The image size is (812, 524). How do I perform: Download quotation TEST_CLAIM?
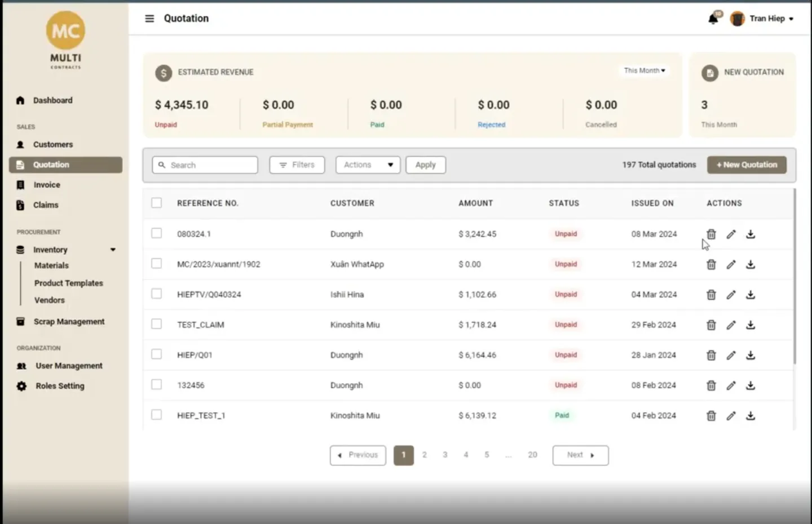tap(751, 325)
